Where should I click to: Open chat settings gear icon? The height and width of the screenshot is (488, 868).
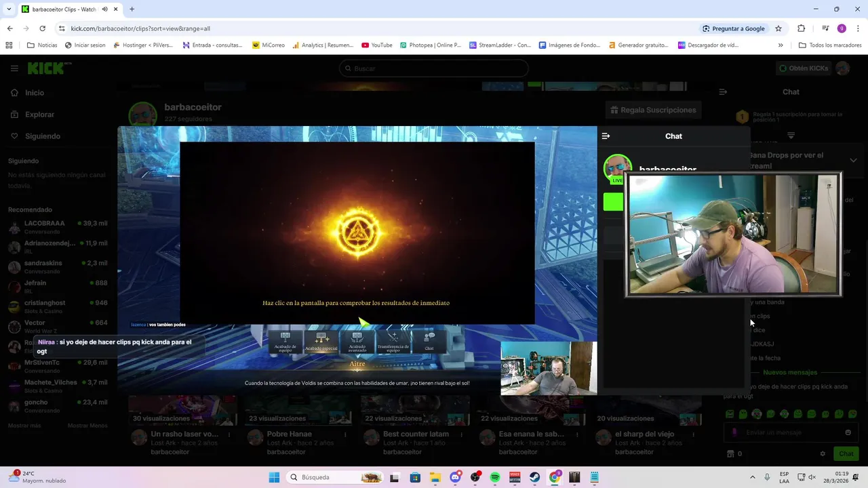click(x=823, y=453)
